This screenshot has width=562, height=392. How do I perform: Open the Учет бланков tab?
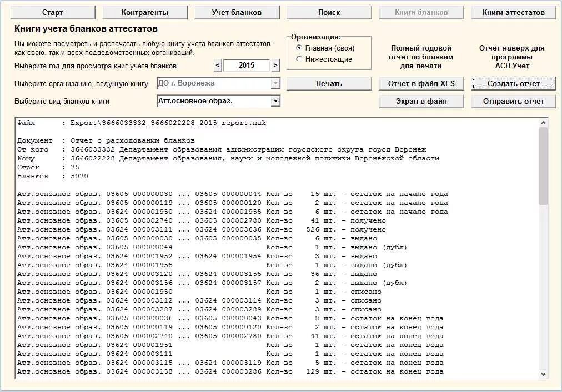237,13
